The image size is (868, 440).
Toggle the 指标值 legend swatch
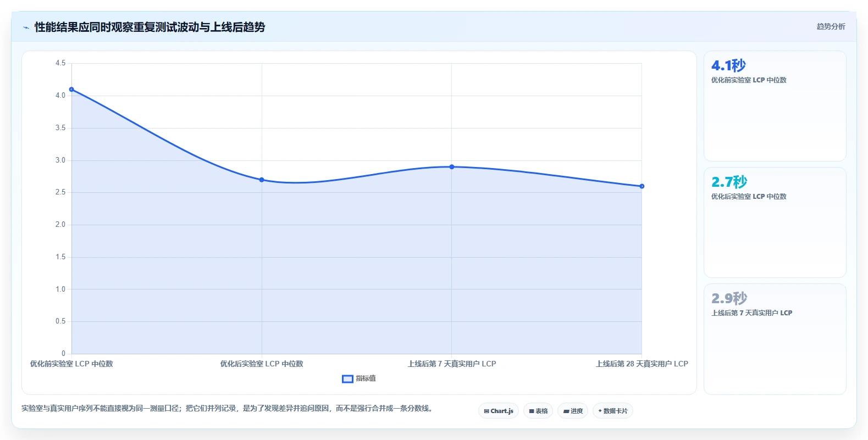click(347, 378)
